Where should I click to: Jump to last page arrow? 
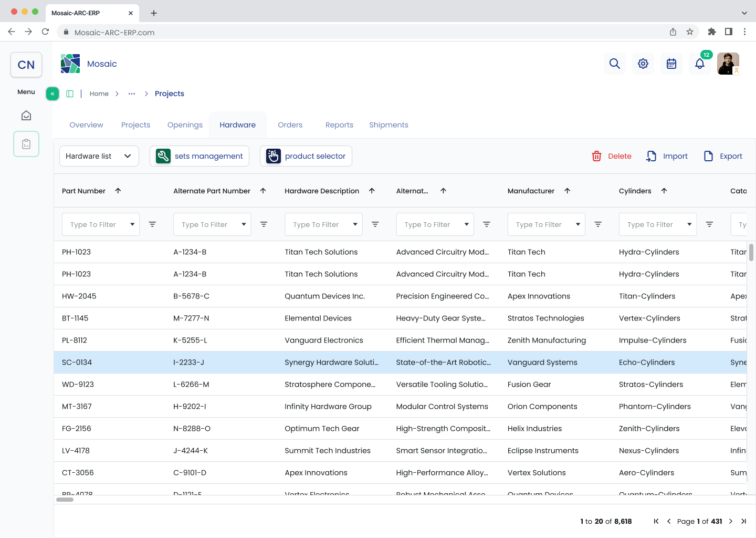(x=743, y=521)
